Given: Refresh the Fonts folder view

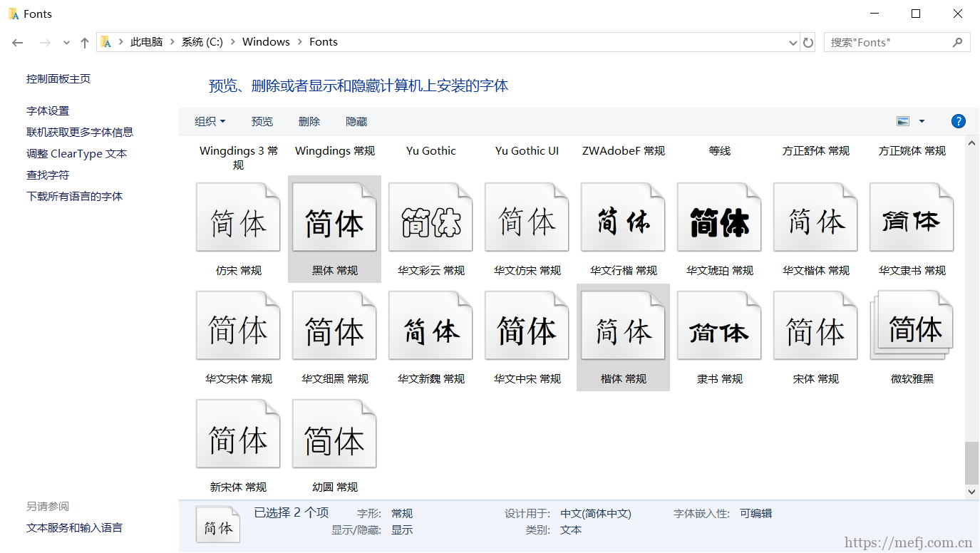Looking at the screenshot, I should 808,42.
